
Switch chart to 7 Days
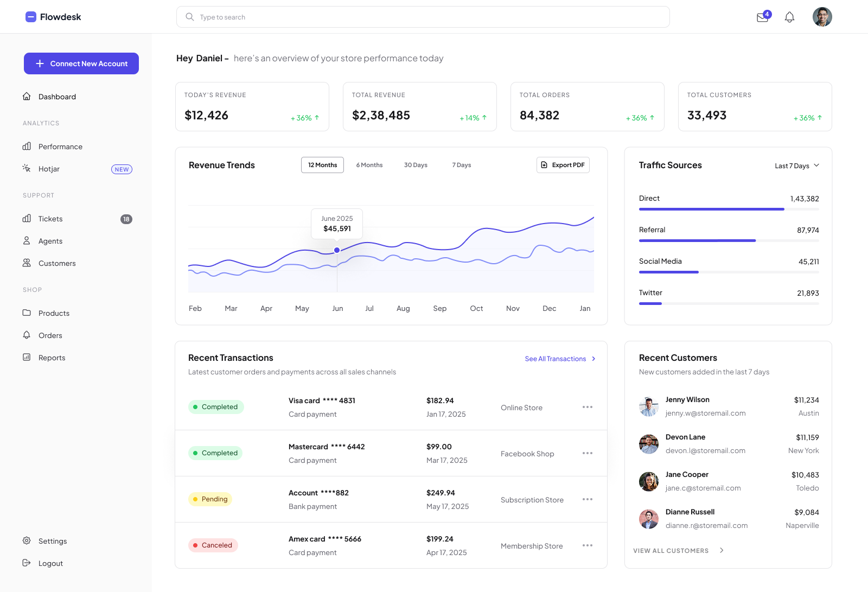(x=461, y=165)
